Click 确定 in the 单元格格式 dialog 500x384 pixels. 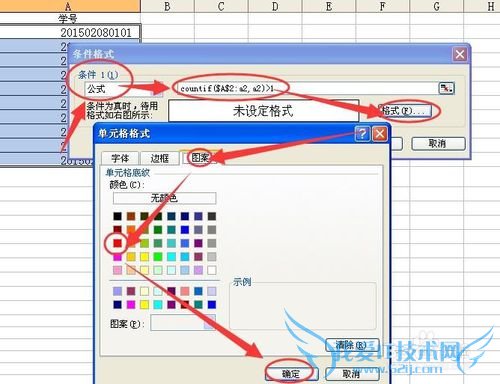pos(291,374)
